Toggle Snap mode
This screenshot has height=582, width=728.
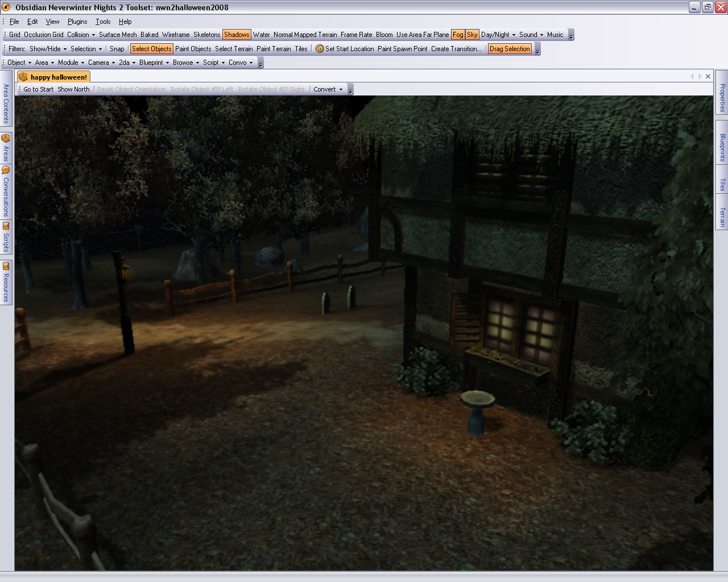point(117,49)
